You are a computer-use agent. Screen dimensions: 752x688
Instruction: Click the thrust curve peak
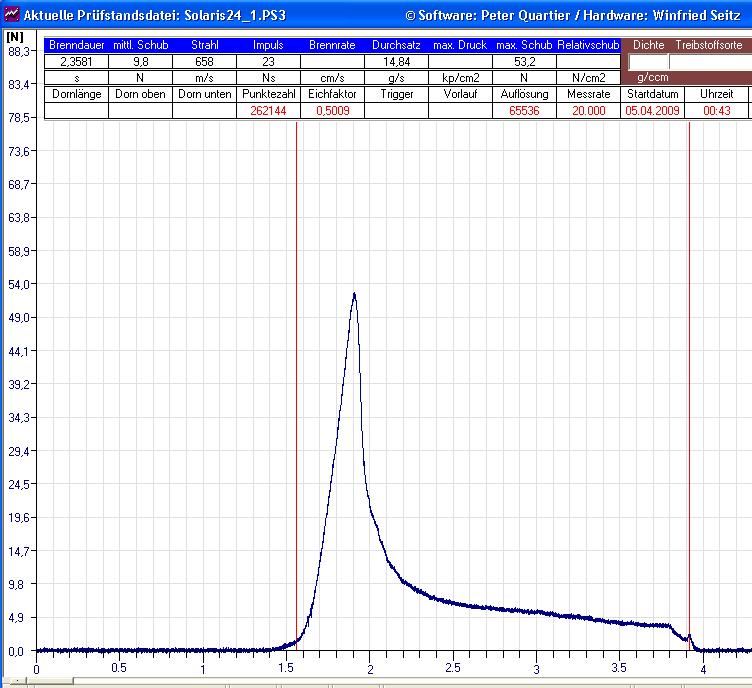[354, 294]
